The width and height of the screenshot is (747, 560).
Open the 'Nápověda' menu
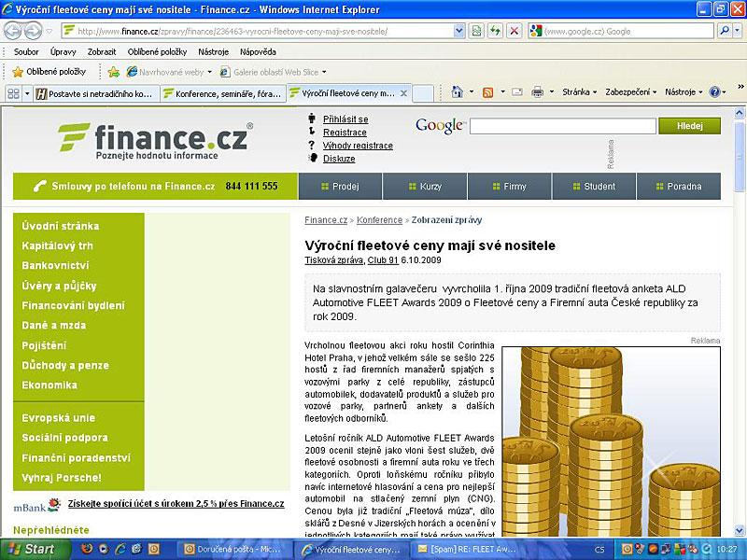tap(258, 52)
